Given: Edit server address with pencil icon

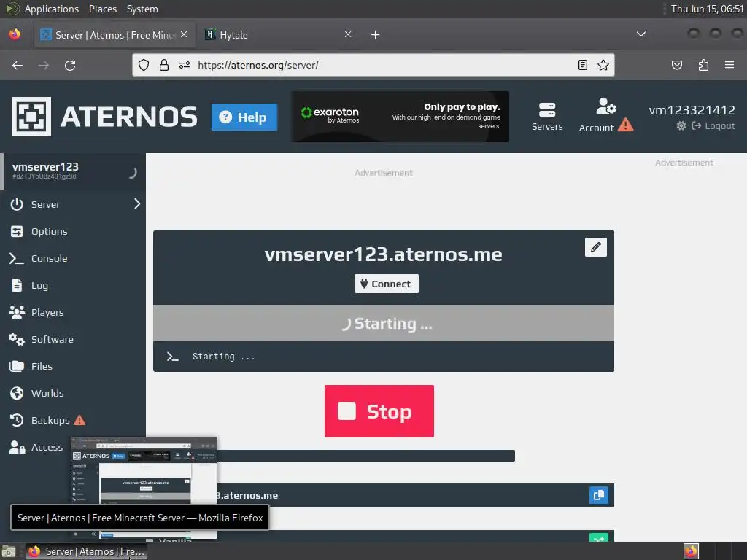Looking at the screenshot, I should point(595,247).
